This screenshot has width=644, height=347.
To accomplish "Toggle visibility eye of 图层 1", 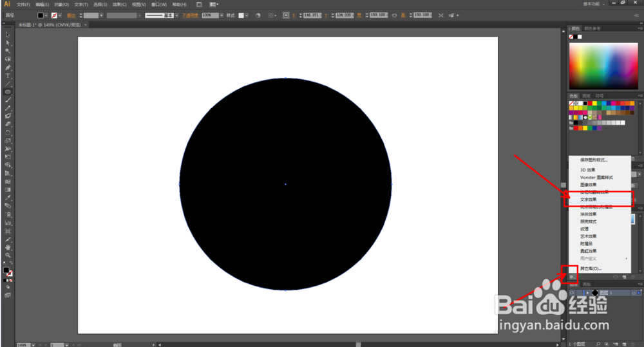I will tap(572, 293).
